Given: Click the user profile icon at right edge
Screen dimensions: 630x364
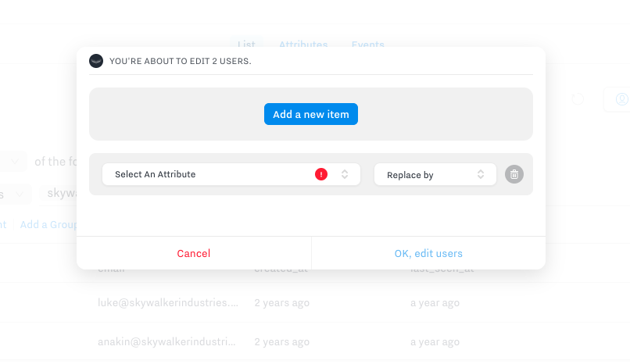Looking at the screenshot, I should [x=621, y=98].
